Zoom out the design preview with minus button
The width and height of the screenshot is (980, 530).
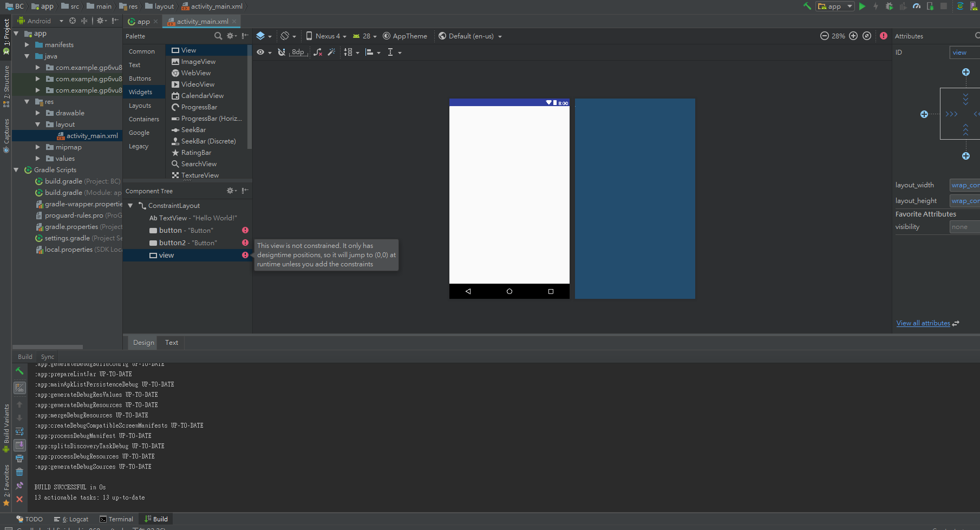click(x=824, y=36)
